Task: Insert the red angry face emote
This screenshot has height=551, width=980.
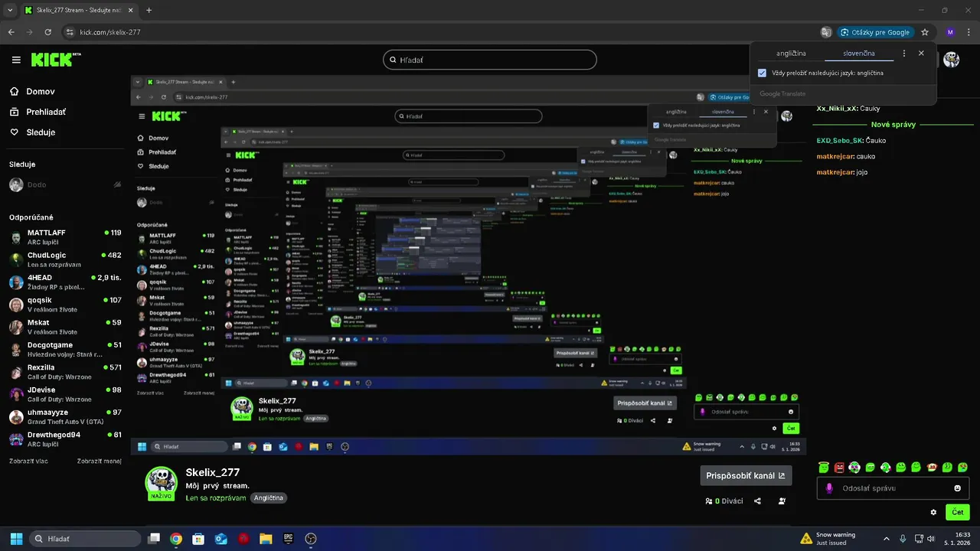Action: coord(839,467)
